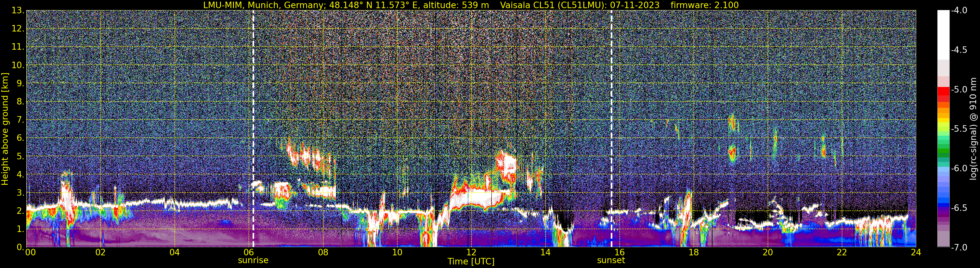Click the "22" time axis tick label
The width and height of the screenshot is (980, 268).
(842, 252)
